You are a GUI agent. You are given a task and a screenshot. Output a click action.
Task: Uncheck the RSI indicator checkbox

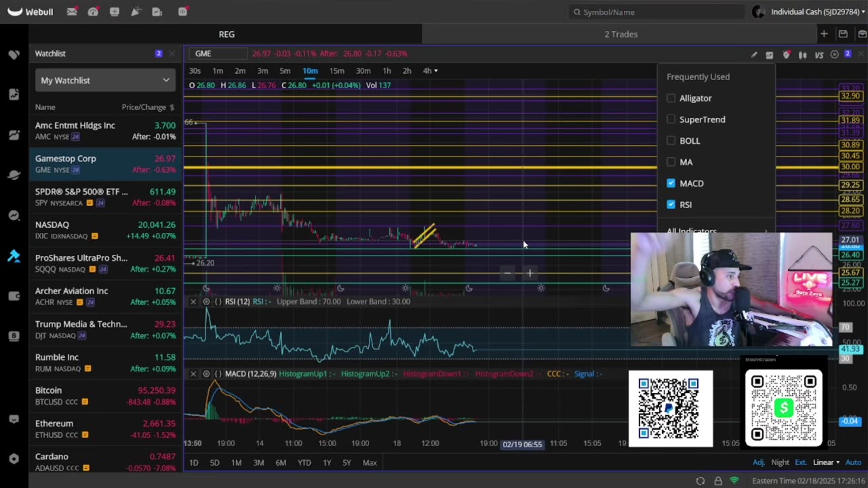click(x=671, y=204)
